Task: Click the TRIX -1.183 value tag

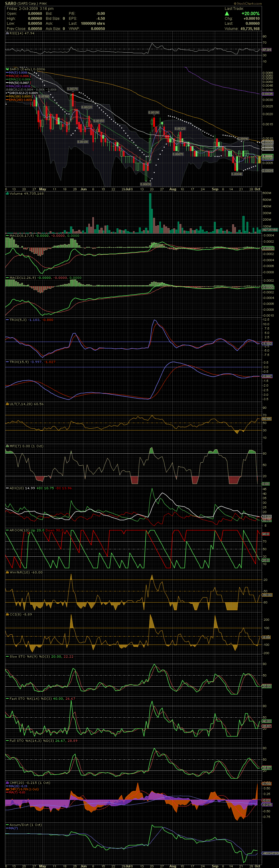Action: click(267, 343)
